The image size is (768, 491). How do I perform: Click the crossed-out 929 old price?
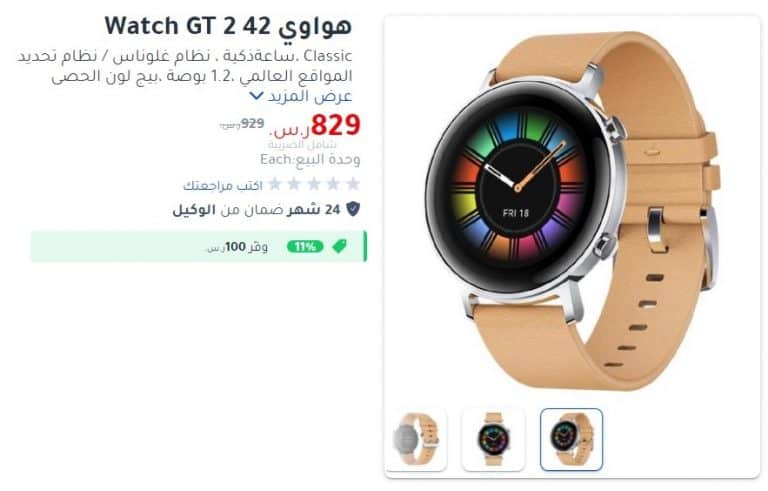click(252, 123)
